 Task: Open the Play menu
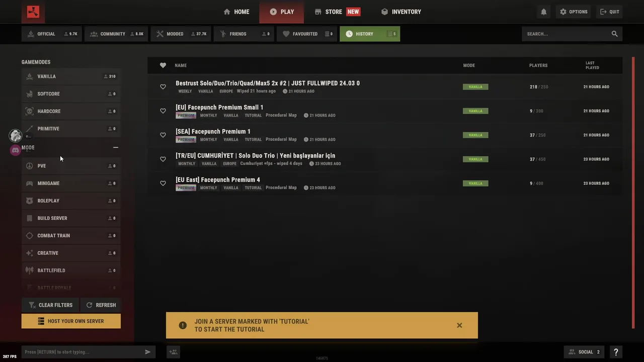(282, 12)
